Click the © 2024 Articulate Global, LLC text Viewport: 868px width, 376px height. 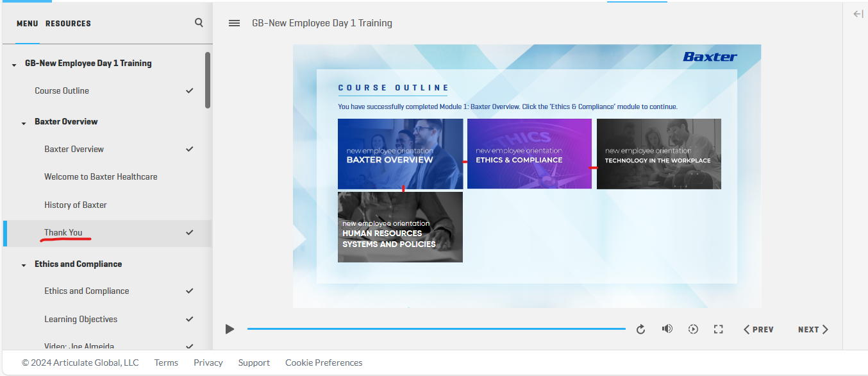coord(80,363)
